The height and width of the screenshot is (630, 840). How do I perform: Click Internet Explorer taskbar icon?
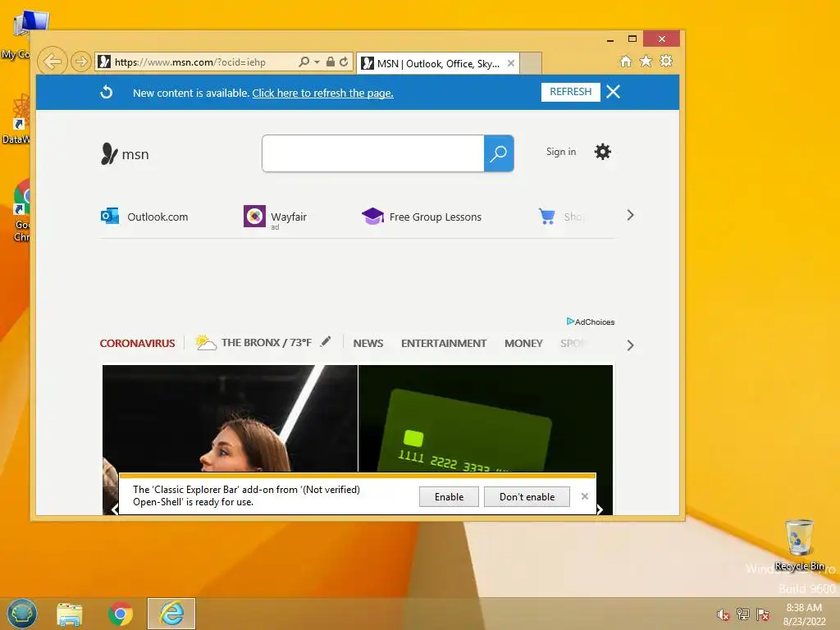[171, 614]
